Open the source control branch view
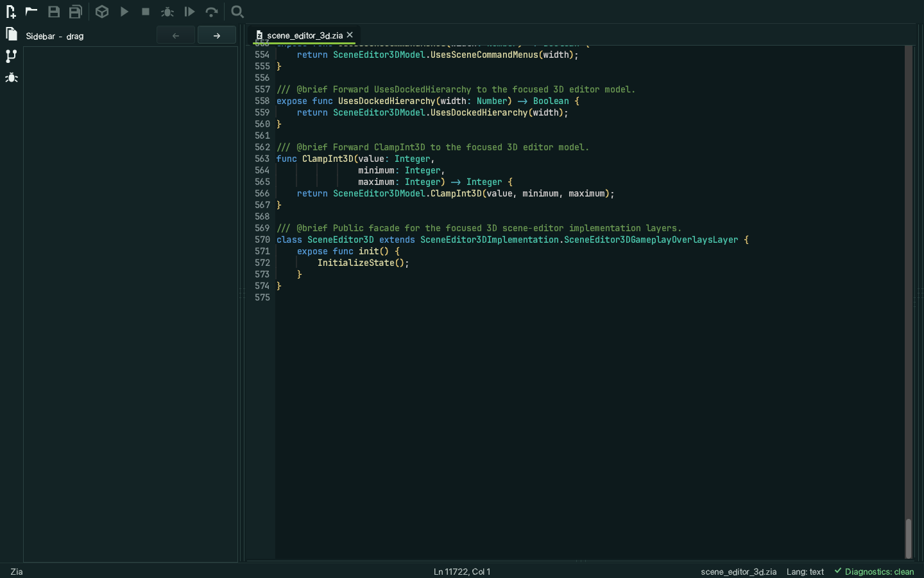Viewport: 924px width, 578px height. (x=11, y=56)
